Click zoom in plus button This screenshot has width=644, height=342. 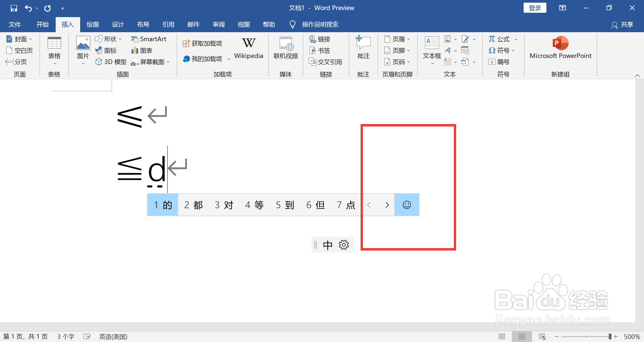coord(616,336)
